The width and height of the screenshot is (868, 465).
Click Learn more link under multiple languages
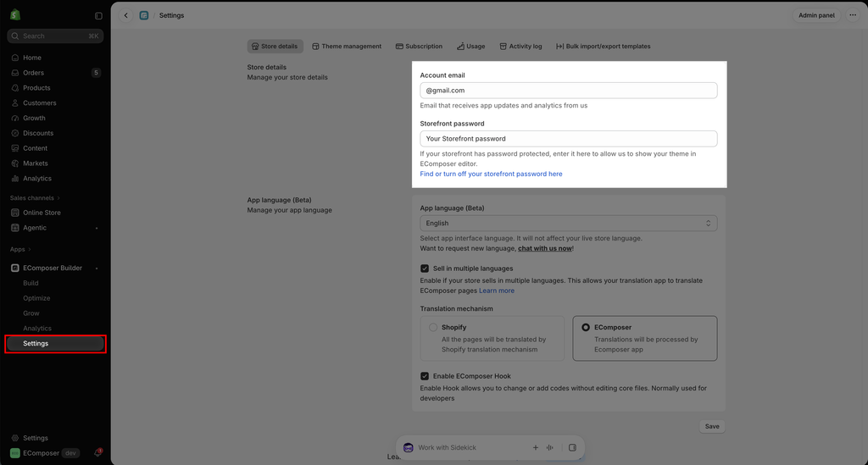497,291
